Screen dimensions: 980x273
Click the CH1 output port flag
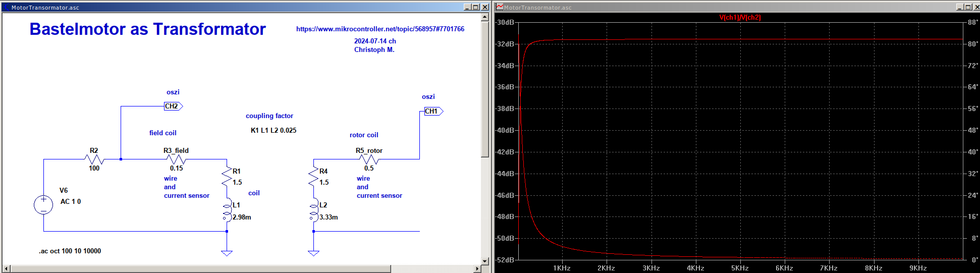point(433,112)
